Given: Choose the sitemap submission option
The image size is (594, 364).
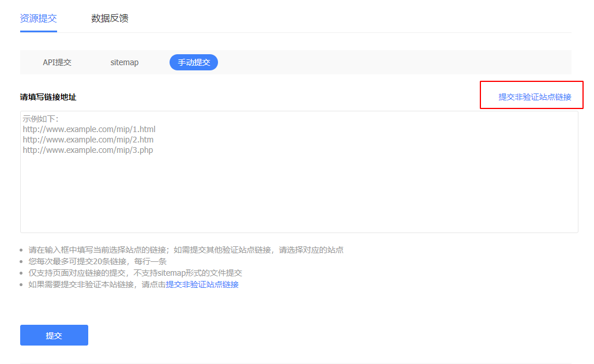Looking at the screenshot, I should [124, 62].
